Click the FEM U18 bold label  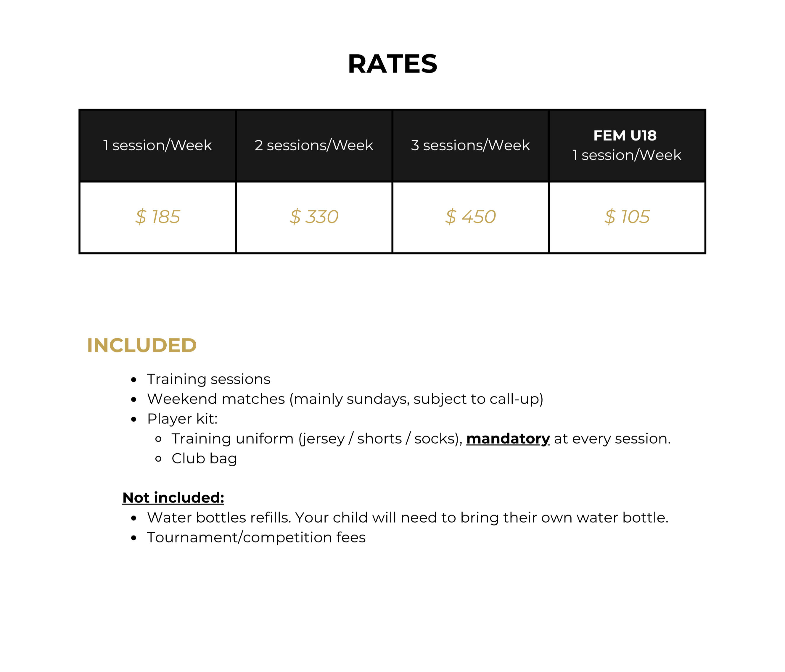[x=625, y=136]
